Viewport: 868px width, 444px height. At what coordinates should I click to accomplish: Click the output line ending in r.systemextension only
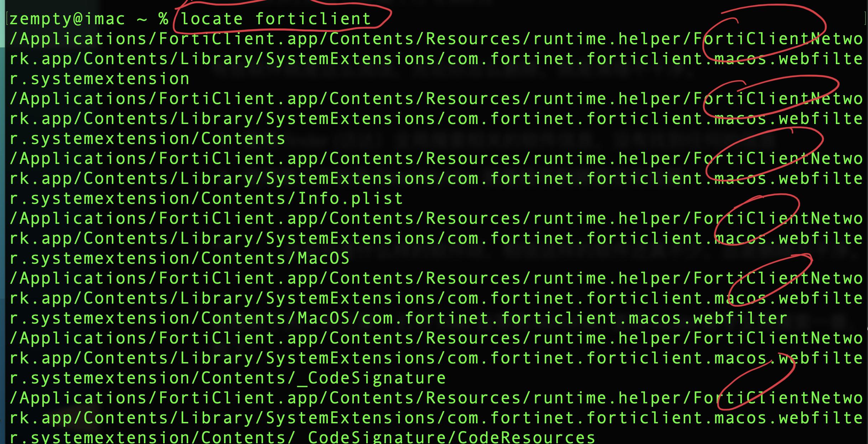tap(99, 79)
